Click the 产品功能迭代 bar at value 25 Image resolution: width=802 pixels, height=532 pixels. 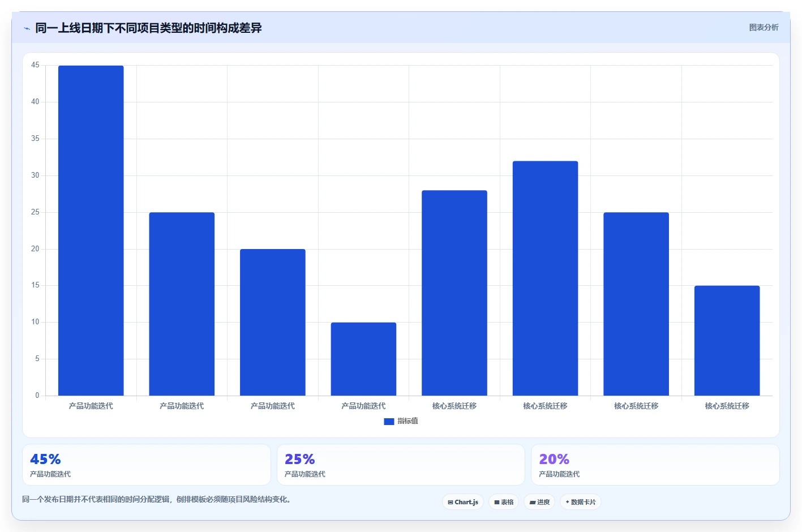click(x=182, y=304)
